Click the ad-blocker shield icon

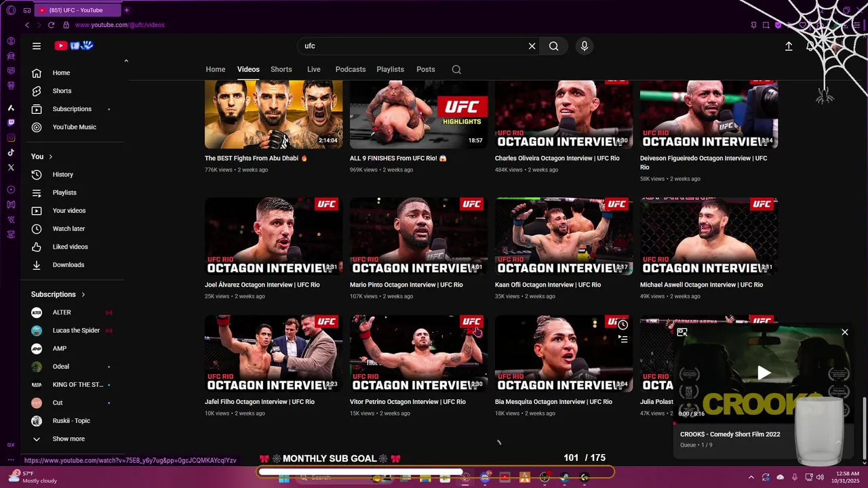click(x=778, y=25)
